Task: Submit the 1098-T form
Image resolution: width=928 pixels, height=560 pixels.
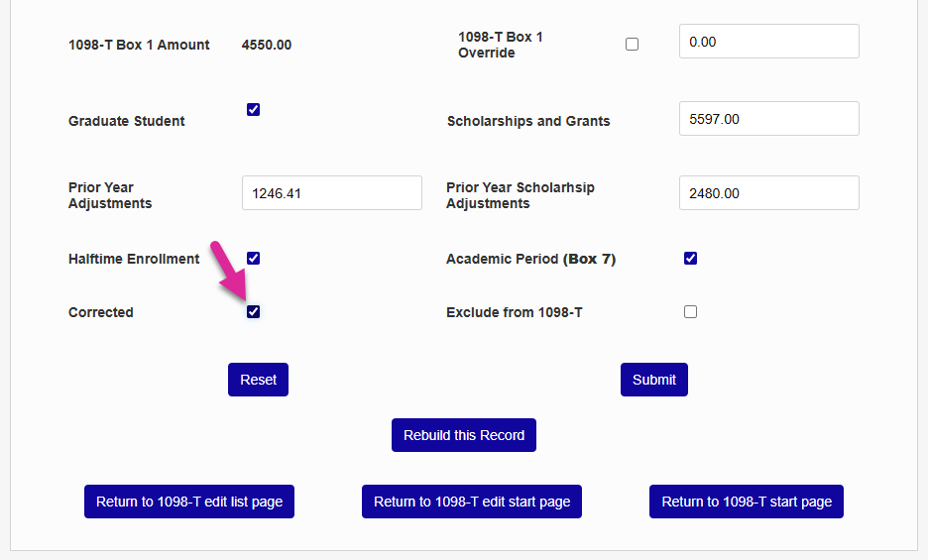Action: pos(654,380)
